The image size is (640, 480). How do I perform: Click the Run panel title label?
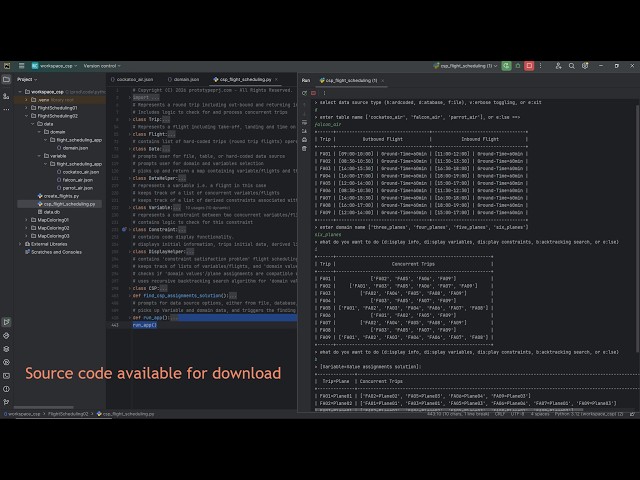click(306, 80)
